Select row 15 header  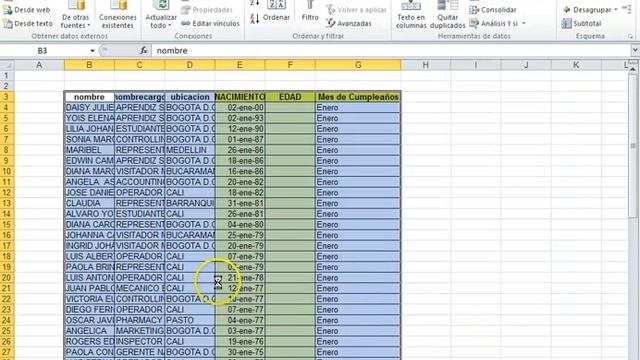click(x=7, y=224)
